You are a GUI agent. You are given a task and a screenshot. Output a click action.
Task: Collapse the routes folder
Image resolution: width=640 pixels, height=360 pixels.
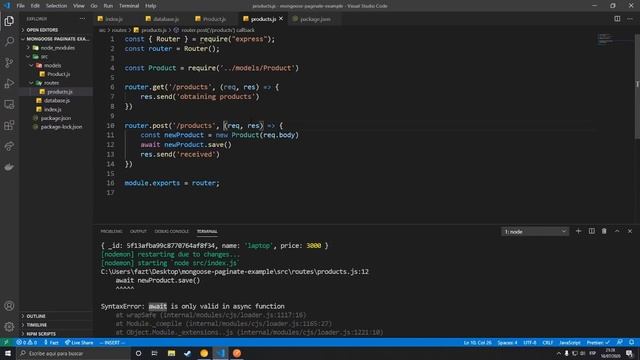click(x=51, y=83)
